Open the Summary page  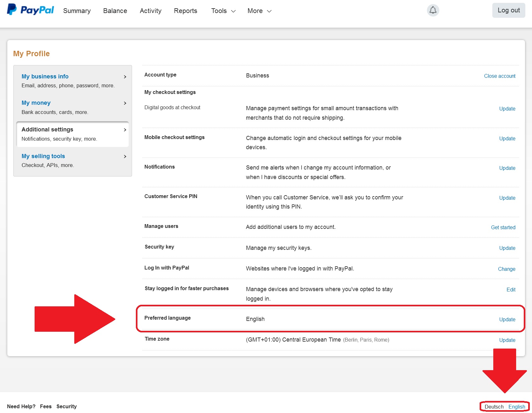point(77,11)
